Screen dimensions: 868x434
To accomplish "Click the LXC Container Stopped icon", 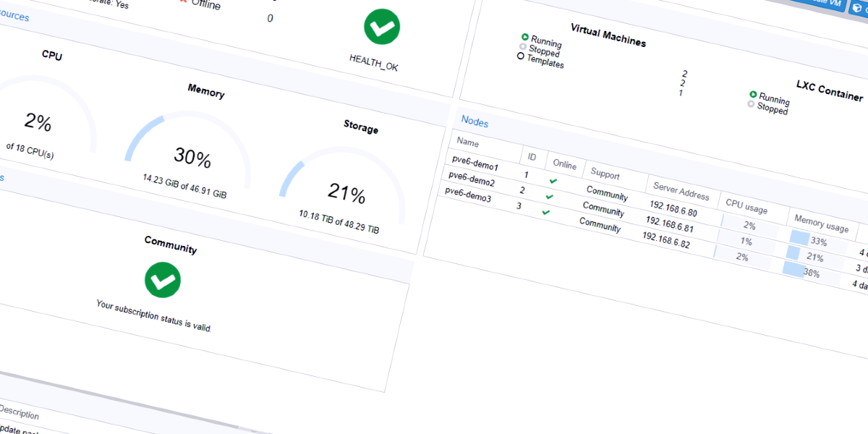I will [x=751, y=104].
